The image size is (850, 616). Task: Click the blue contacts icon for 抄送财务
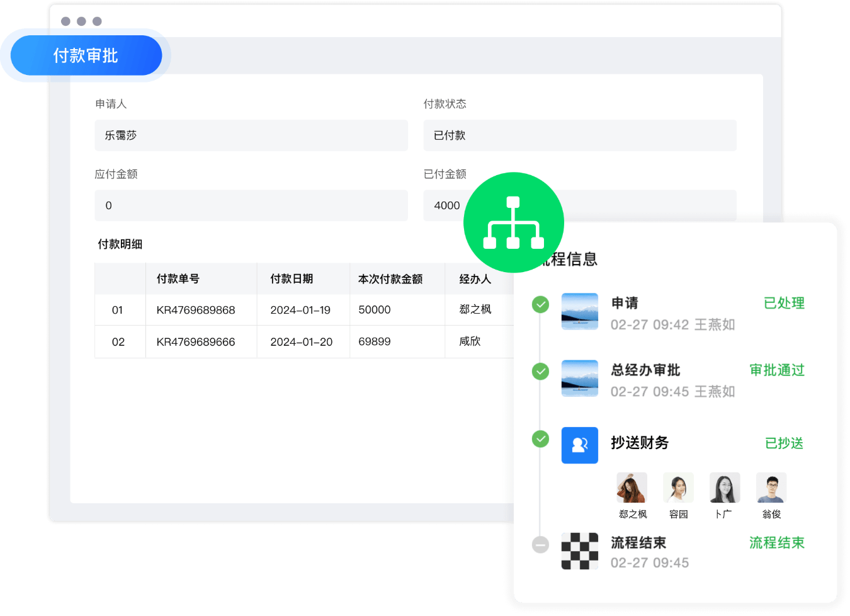pos(579,445)
